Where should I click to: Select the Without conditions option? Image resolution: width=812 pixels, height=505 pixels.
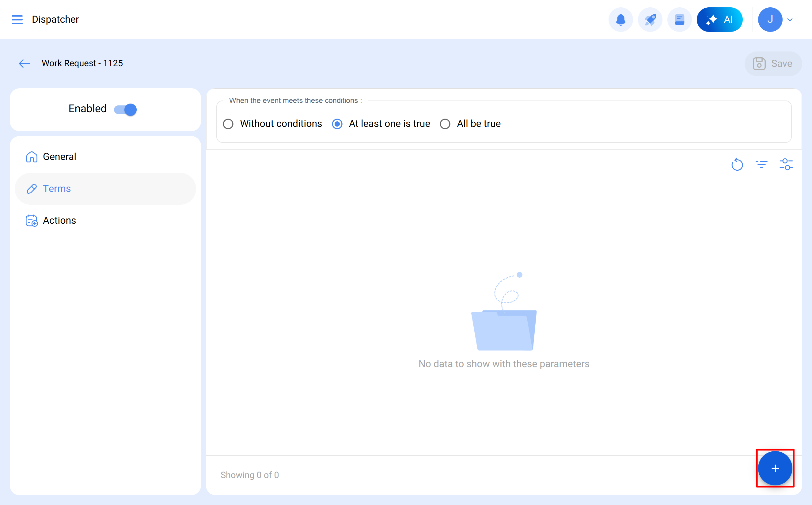pos(228,124)
